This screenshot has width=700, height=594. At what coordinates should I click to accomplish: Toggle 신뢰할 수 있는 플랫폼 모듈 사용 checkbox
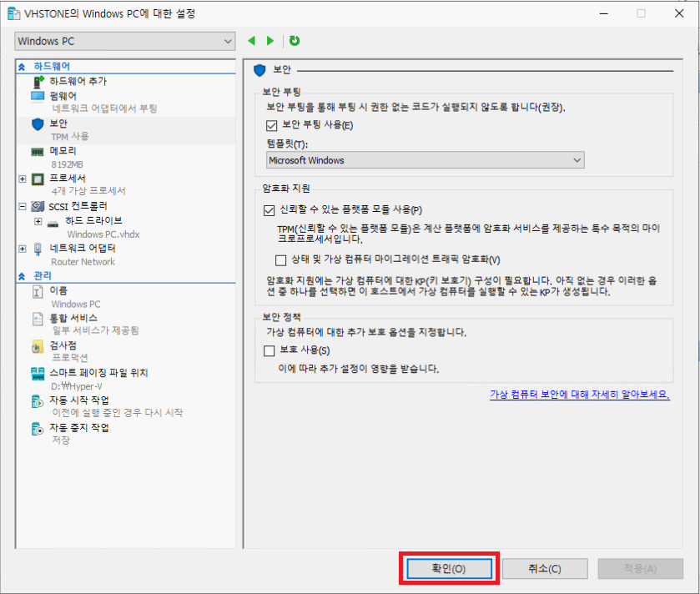coord(269,210)
